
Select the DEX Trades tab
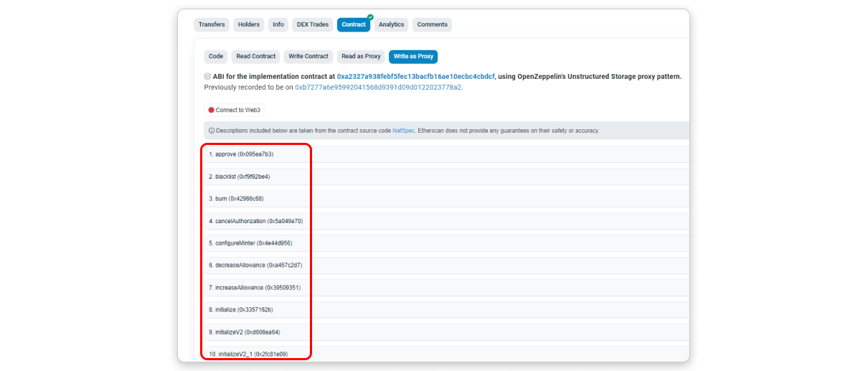click(313, 24)
